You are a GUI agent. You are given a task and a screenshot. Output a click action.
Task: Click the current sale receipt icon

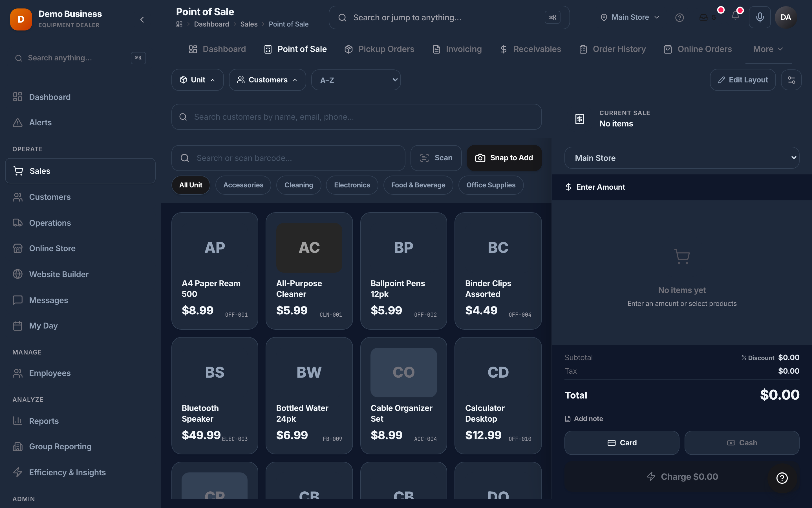[x=579, y=119]
